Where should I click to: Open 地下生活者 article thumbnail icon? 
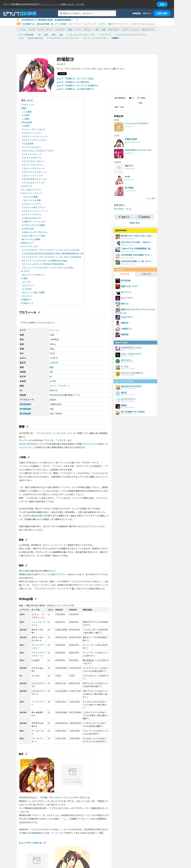coord(118,281)
